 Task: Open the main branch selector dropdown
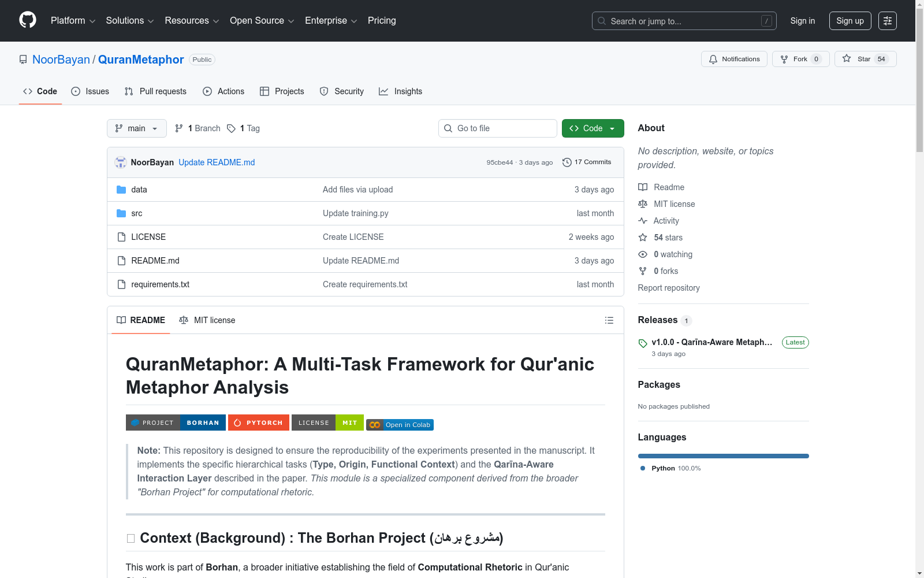[137, 128]
